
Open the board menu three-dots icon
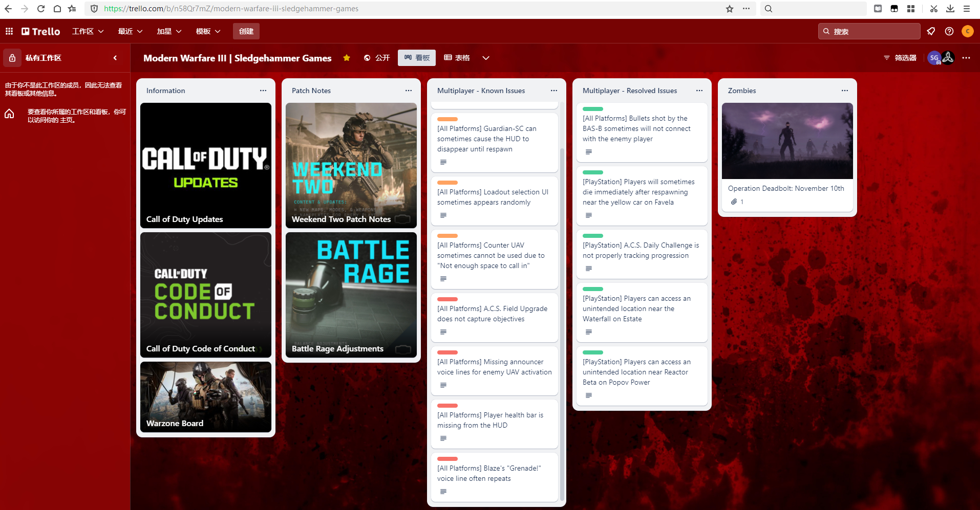pos(966,58)
